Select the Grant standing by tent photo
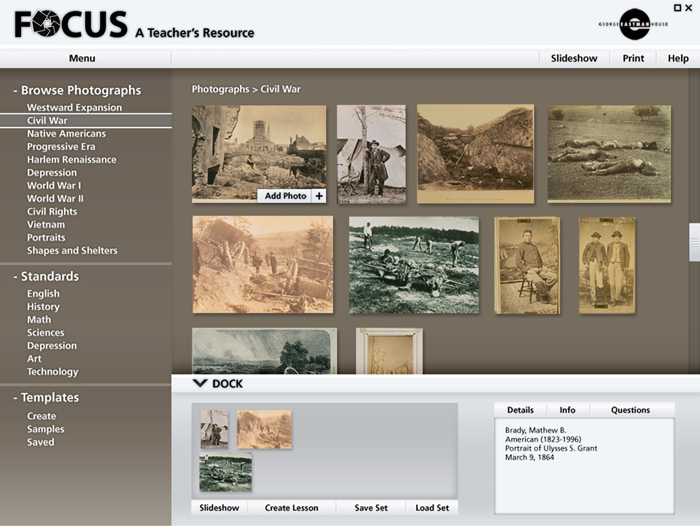The height and width of the screenshot is (526, 700). (371, 154)
